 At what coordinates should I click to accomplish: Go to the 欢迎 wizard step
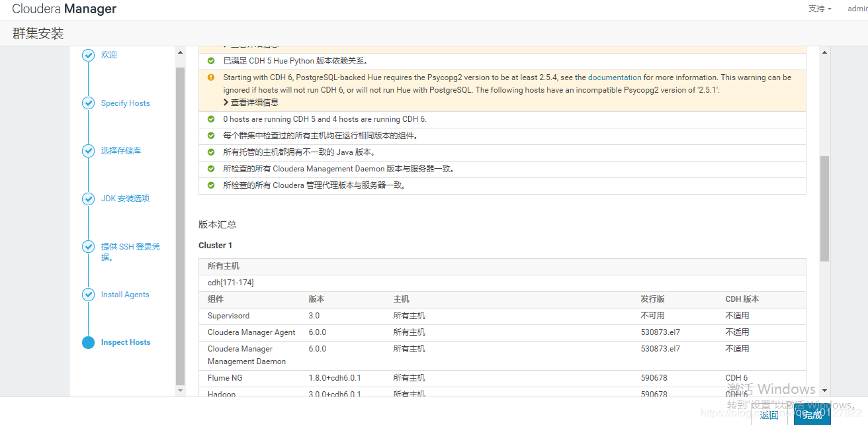point(109,55)
